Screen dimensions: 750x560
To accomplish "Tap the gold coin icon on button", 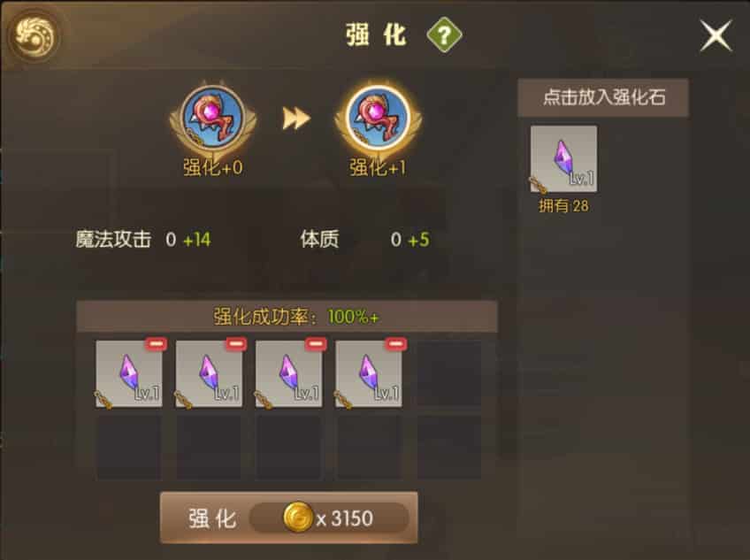I will pos(297,518).
